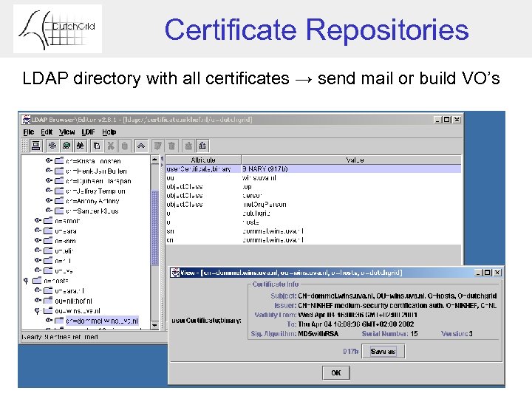
Task: Click the tree vertical scrollbar thumb
Action: click(154, 228)
